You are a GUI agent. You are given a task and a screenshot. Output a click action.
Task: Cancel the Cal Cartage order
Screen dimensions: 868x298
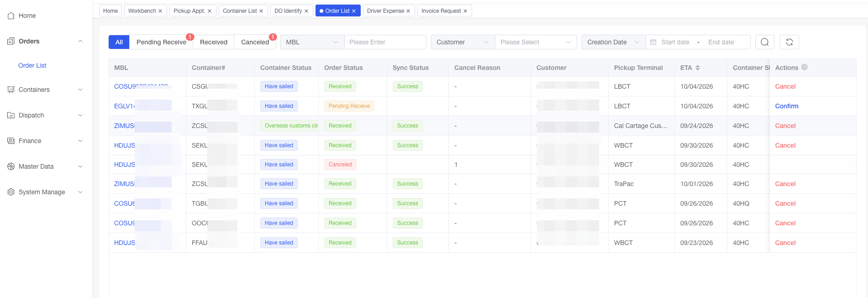(785, 126)
